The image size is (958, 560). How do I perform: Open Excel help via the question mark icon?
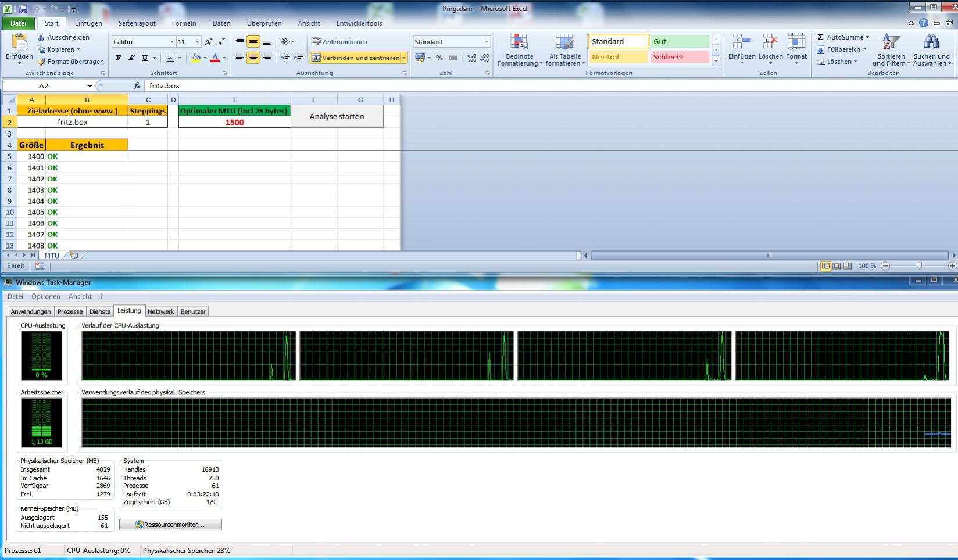(x=924, y=23)
